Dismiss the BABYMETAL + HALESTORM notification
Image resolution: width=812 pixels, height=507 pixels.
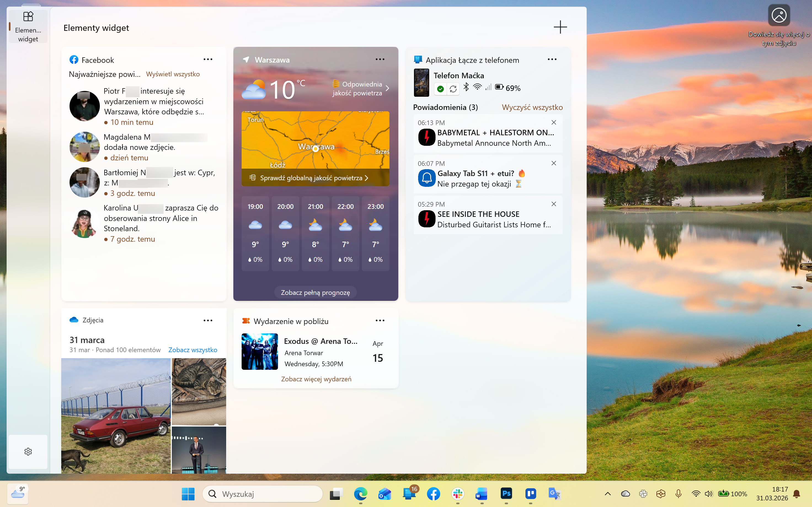[x=554, y=123]
